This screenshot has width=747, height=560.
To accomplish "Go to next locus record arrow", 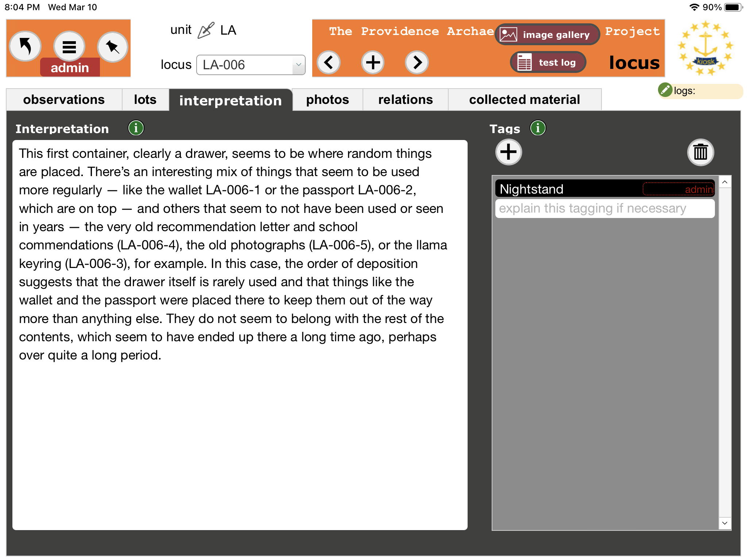I will coord(417,62).
